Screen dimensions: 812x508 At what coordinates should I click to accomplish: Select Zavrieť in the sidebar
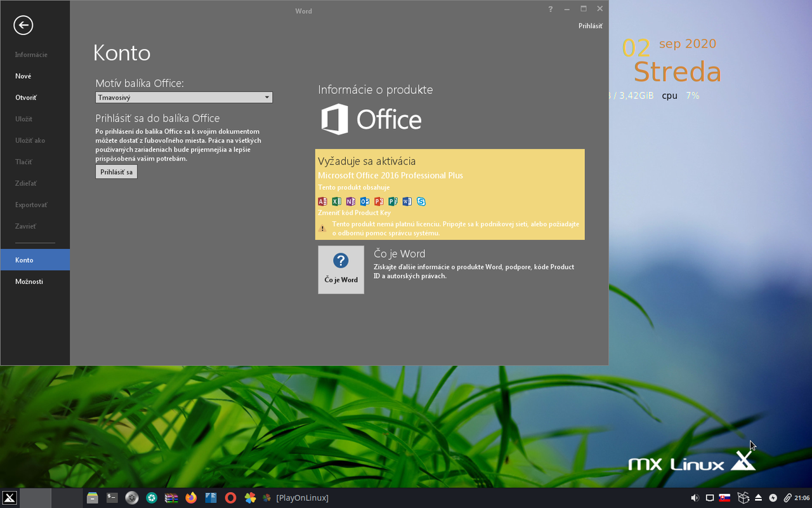[35, 227]
